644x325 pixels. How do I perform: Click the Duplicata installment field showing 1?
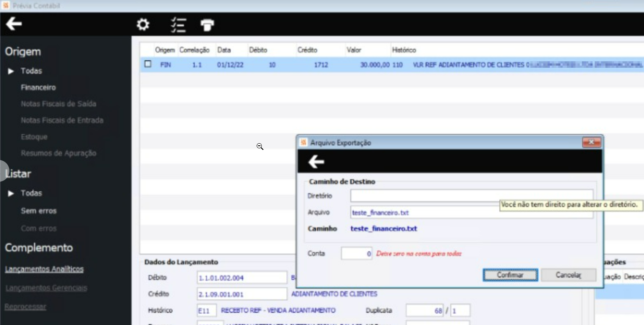tap(460, 310)
